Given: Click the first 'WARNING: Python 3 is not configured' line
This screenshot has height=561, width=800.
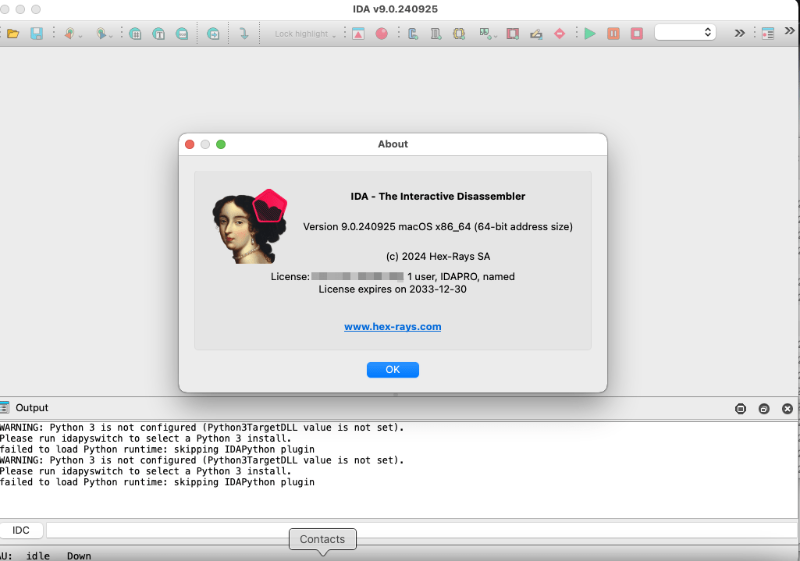Looking at the screenshot, I should coord(202,427).
